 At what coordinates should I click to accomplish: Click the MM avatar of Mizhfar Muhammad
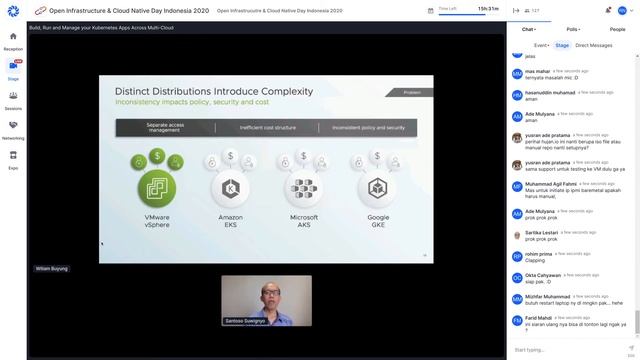click(517, 299)
